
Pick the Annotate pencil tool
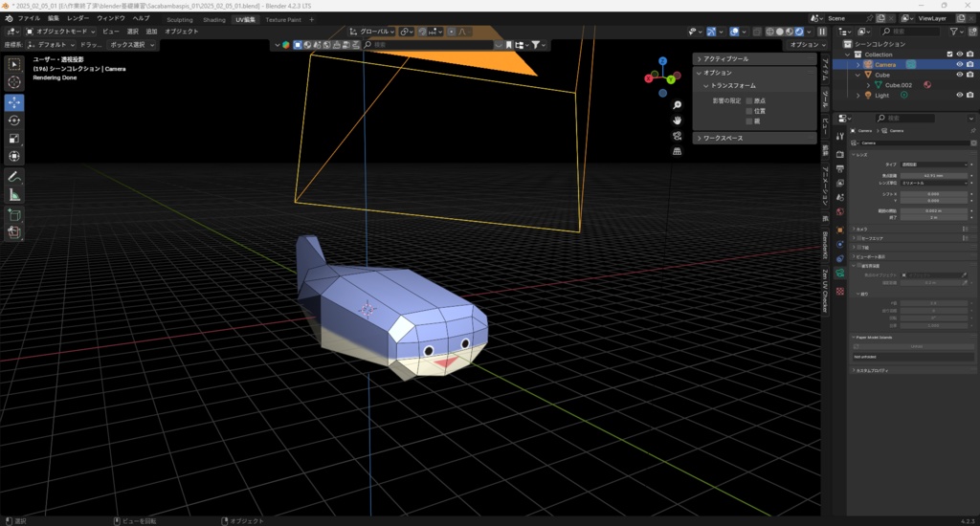[14, 177]
